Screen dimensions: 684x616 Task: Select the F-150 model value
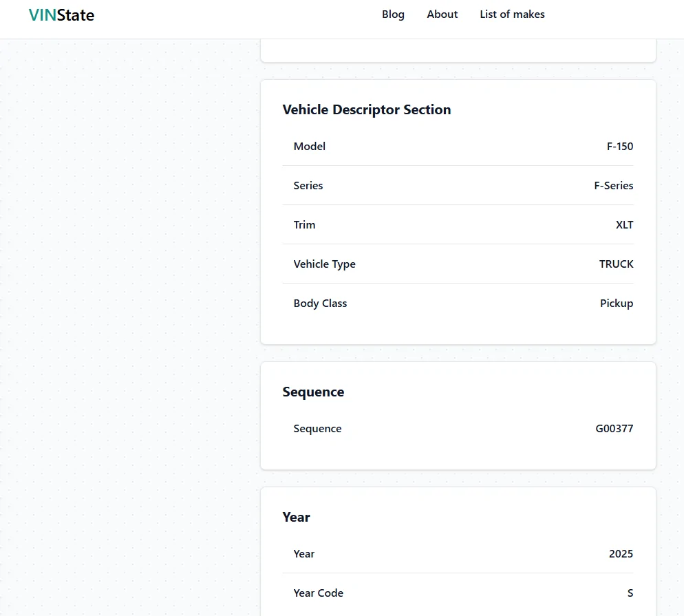pos(619,147)
